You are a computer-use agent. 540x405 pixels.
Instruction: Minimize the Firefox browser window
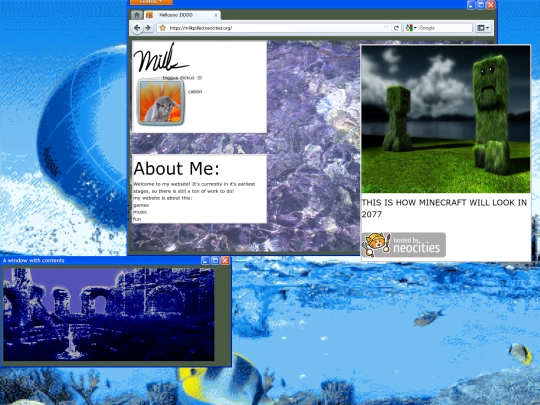pos(471,4)
